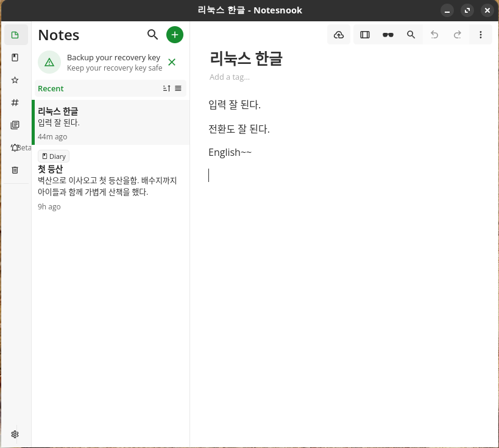Minimize the Notesnook window
499x448 pixels.
point(447,10)
